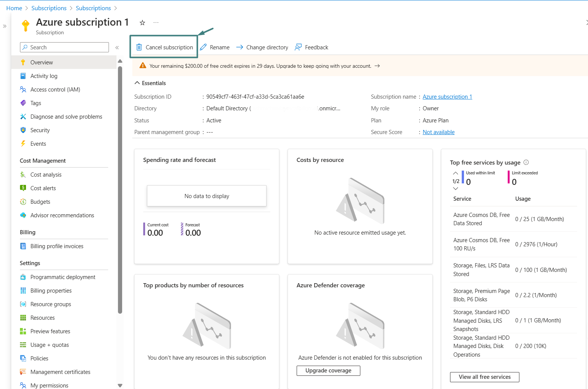The image size is (588, 389).
Task: Click the sidebar scrollbar down arrow
Action: (x=120, y=385)
